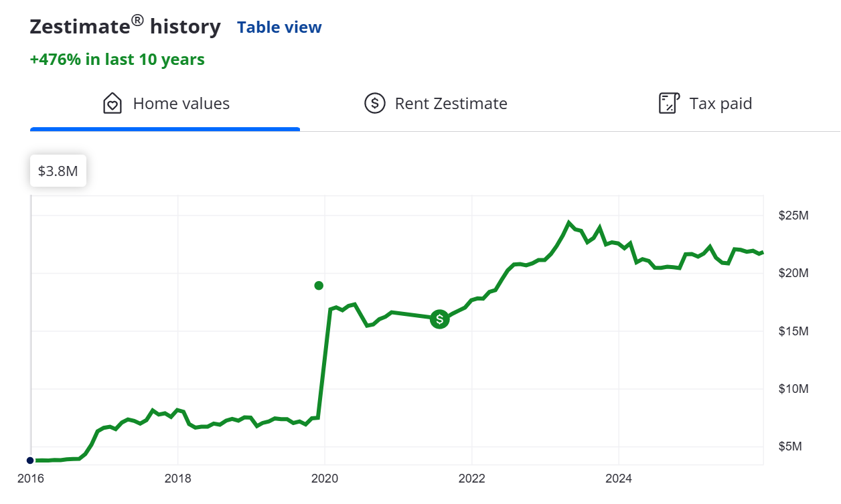Click the chart line peak in 2023
The image size is (841, 504).
pos(568,222)
